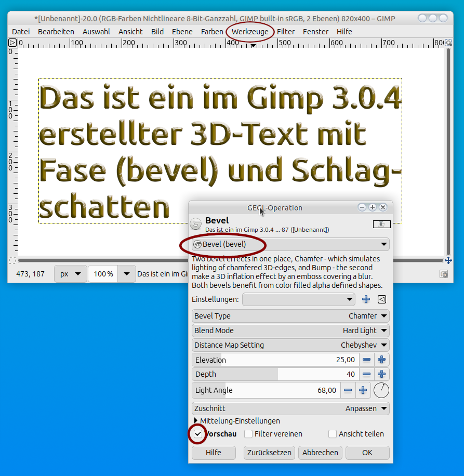The image size is (464, 476).
Task: Decrease Depth with minus icon
Action: point(367,374)
